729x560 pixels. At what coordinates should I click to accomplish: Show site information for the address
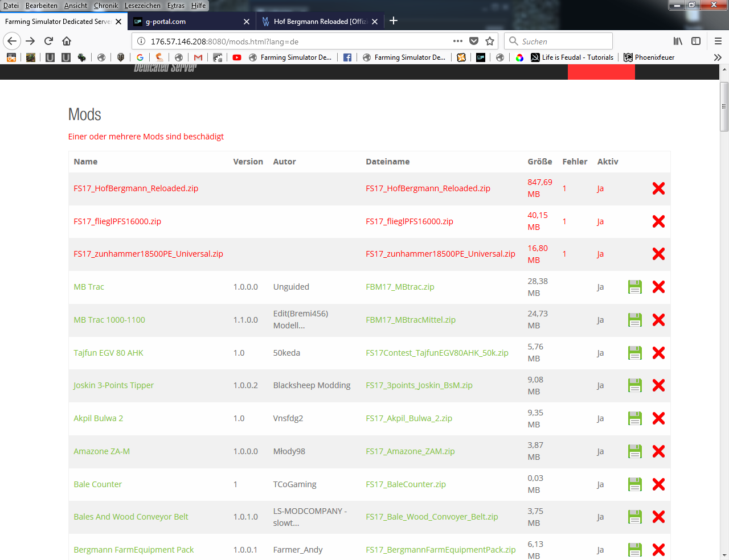pyautogui.click(x=141, y=41)
